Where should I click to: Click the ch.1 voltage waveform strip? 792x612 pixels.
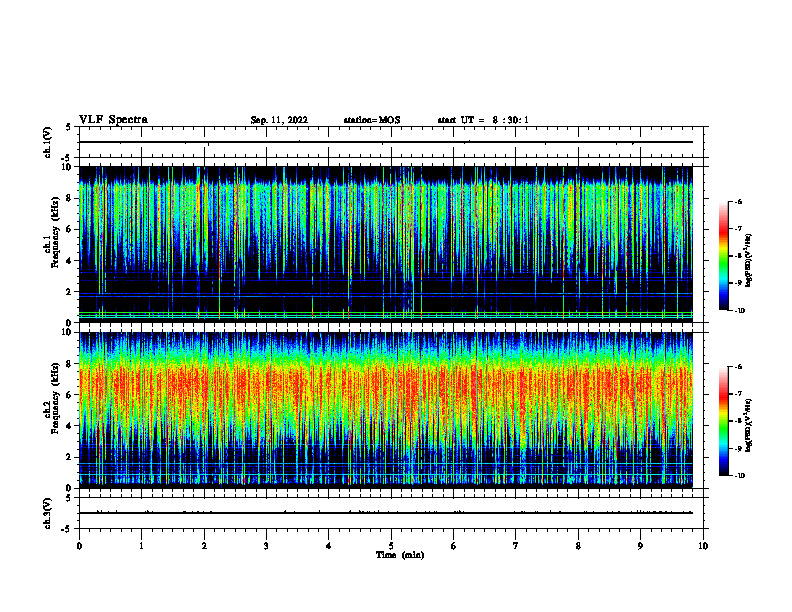(x=386, y=142)
